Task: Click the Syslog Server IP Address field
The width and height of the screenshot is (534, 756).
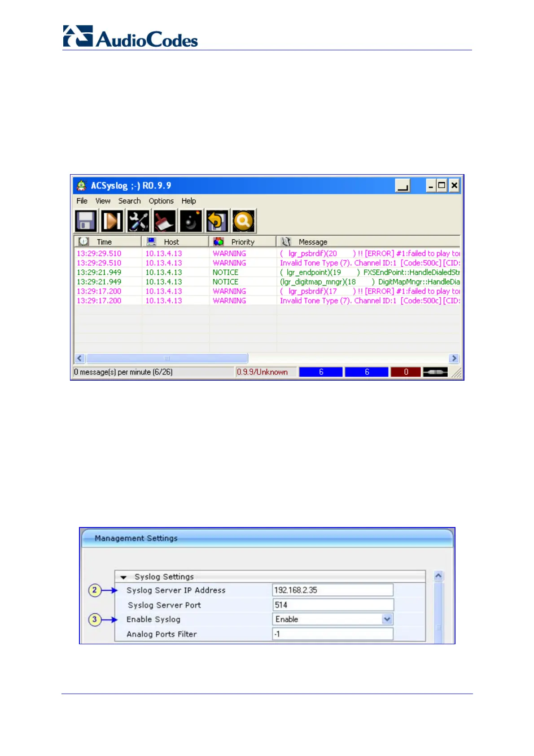Action: tap(333, 590)
